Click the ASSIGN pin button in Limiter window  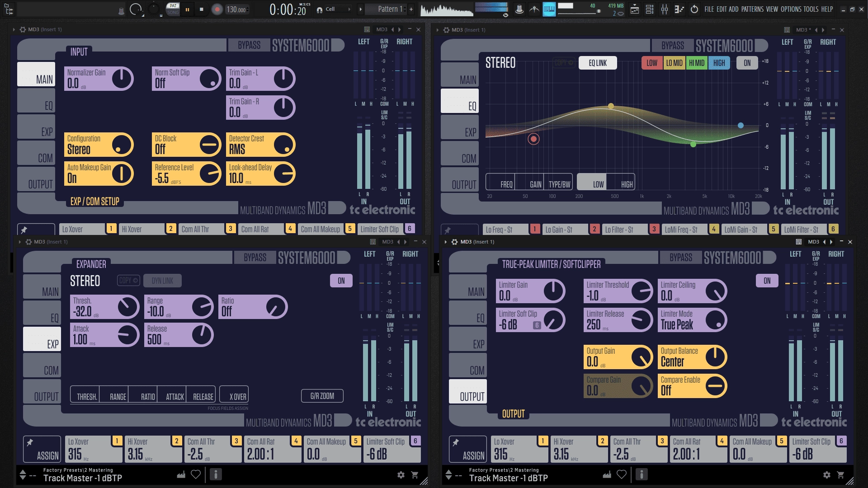click(x=468, y=449)
